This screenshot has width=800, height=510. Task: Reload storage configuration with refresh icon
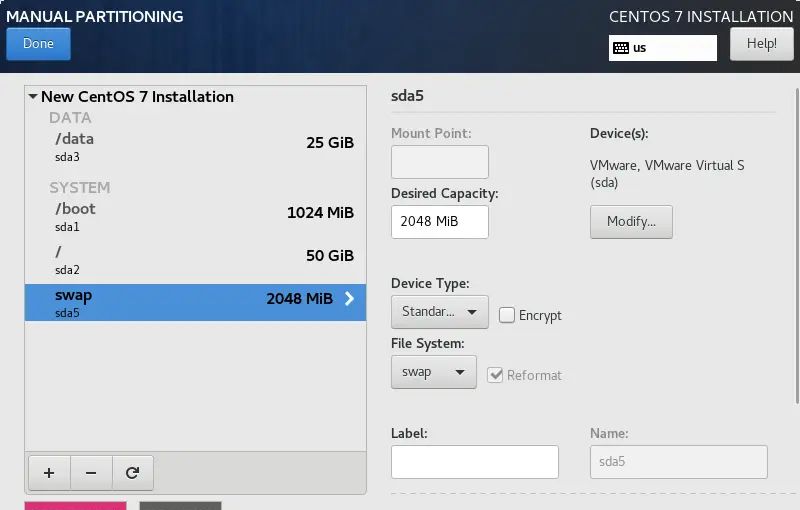133,473
